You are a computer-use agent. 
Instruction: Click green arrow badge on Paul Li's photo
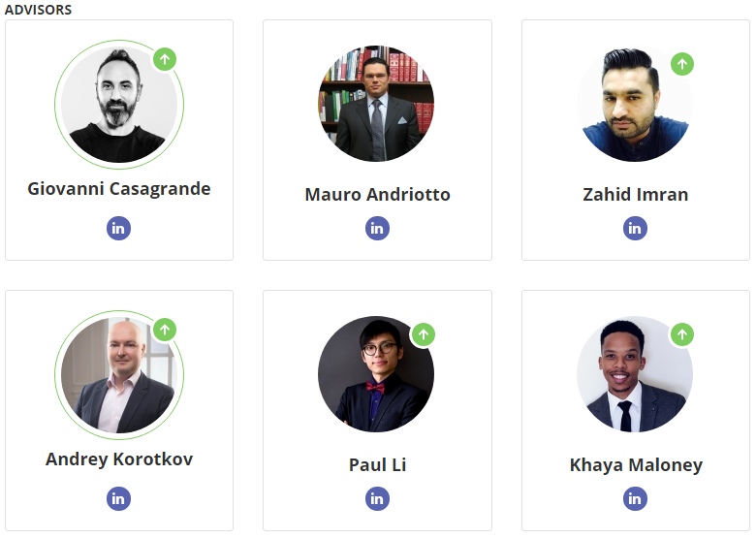[424, 335]
